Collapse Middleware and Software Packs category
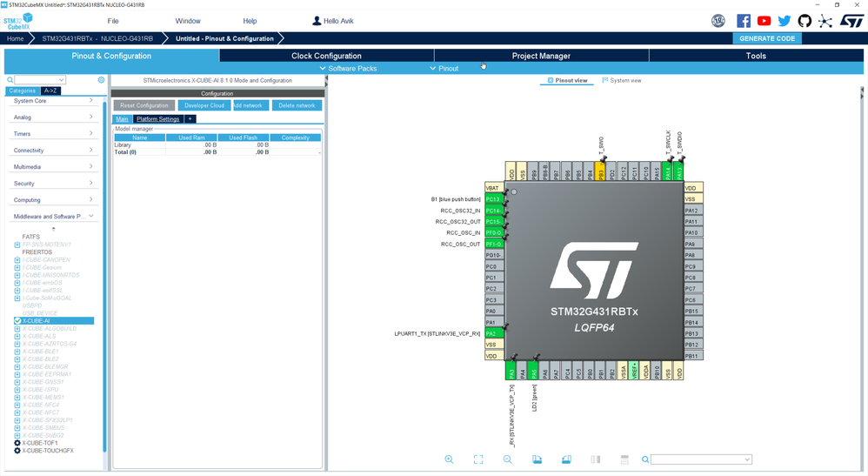 click(53, 216)
